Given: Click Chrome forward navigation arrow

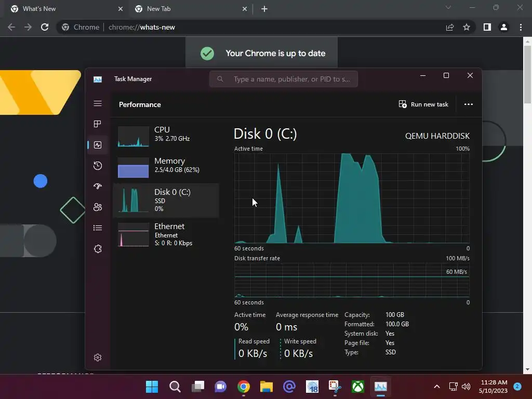Looking at the screenshot, I should (x=28, y=27).
